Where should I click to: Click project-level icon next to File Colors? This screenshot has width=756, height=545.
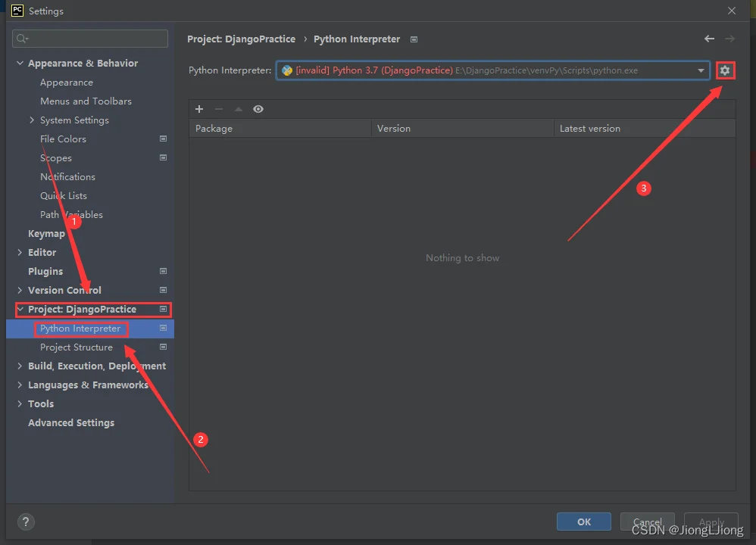tap(164, 139)
